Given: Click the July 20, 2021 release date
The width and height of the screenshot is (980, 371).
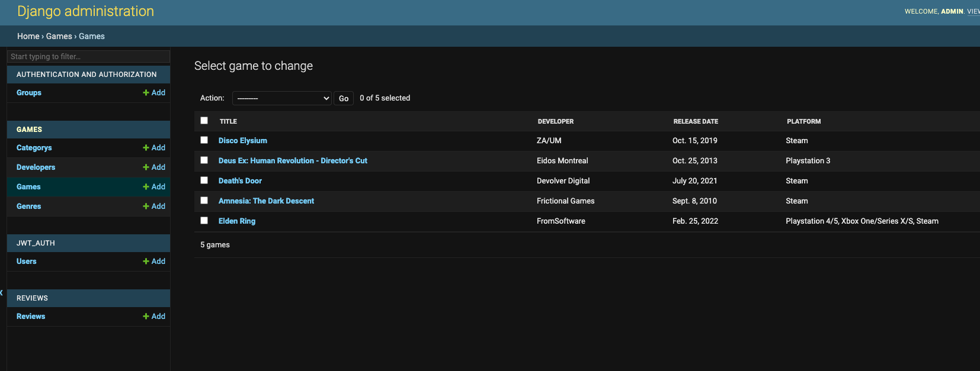Looking at the screenshot, I should 695,181.
